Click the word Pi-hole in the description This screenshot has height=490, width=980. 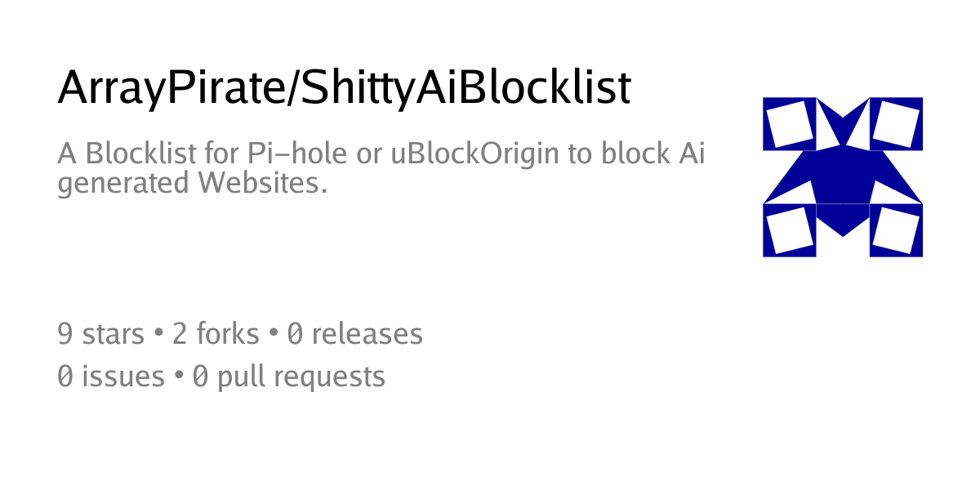click(x=301, y=154)
